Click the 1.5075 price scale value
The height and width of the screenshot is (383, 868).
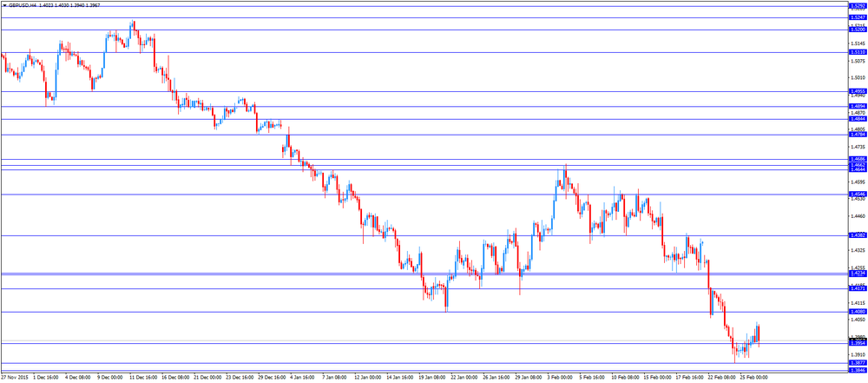[x=858, y=61]
